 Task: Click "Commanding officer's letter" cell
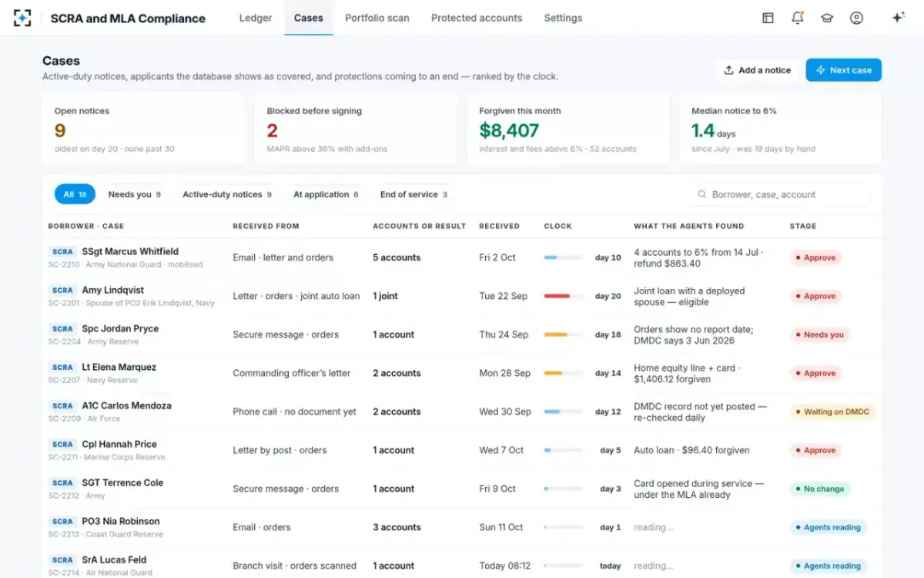pos(292,373)
